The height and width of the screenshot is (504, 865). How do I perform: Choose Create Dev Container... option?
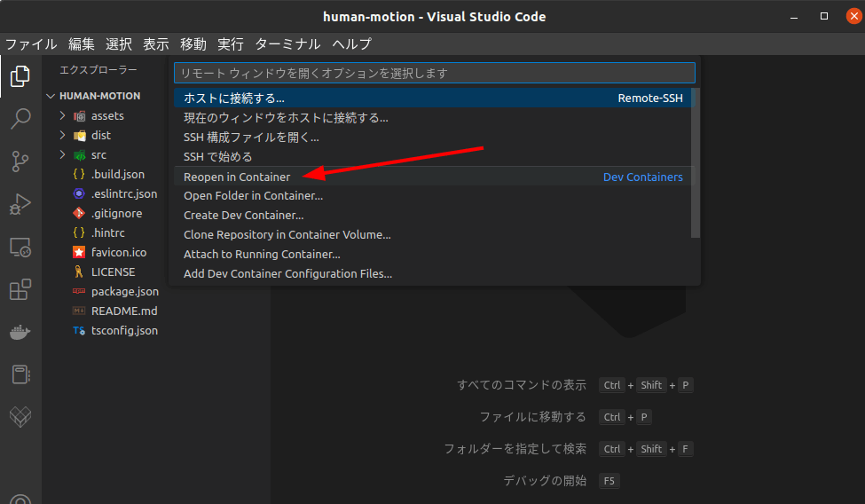pyautogui.click(x=434, y=216)
